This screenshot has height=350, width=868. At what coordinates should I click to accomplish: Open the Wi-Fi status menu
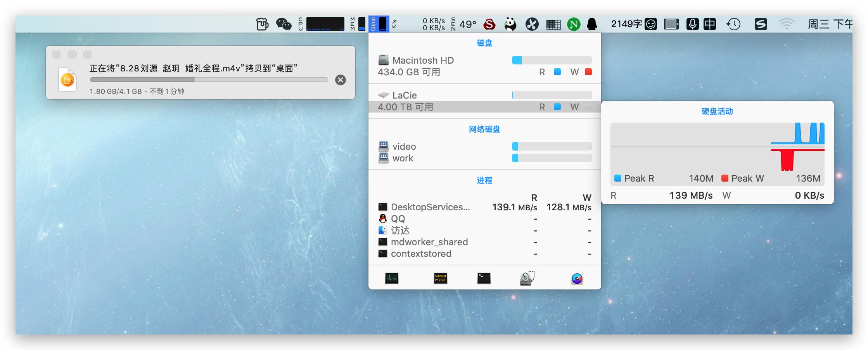click(787, 24)
